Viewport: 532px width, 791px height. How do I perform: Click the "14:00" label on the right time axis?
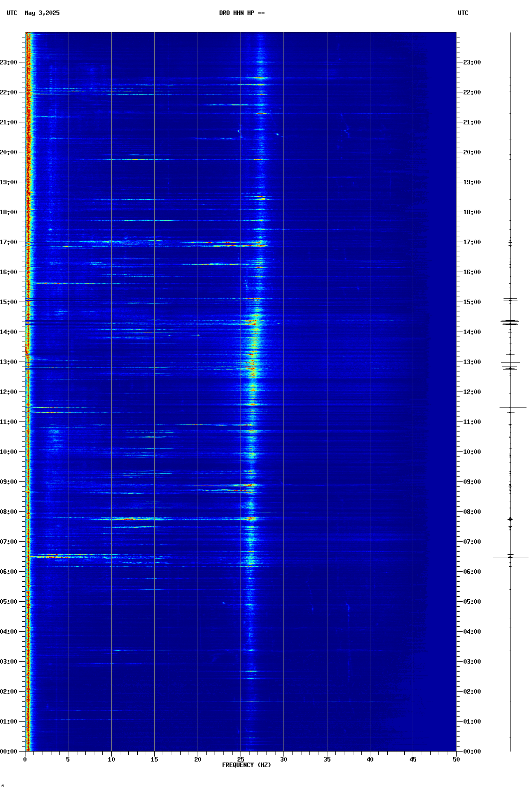point(472,332)
